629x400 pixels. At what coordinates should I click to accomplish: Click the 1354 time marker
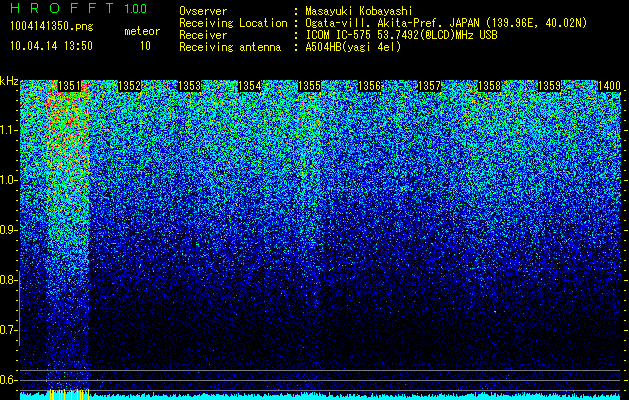pyautogui.click(x=250, y=86)
